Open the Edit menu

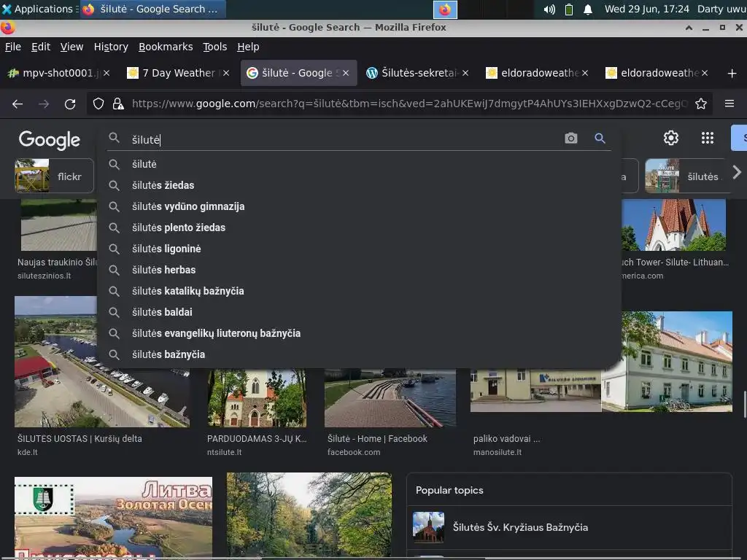tap(41, 47)
